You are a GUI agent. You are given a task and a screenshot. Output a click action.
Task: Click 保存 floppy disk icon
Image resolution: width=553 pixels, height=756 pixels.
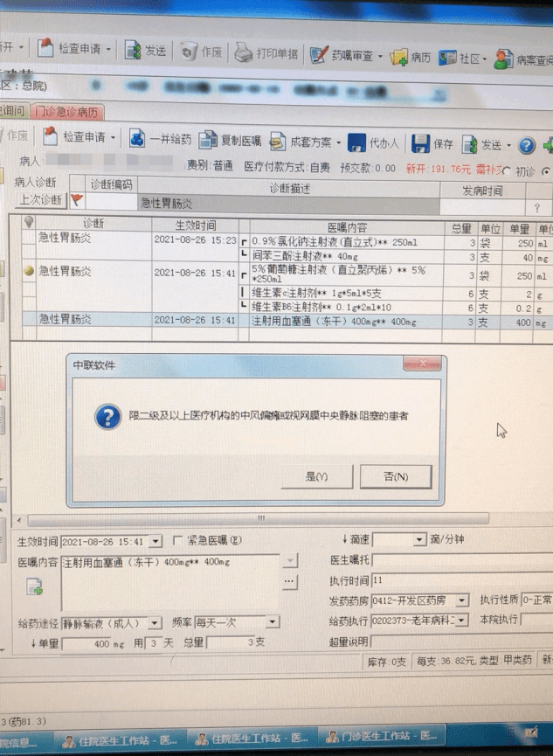(x=420, y=143)
